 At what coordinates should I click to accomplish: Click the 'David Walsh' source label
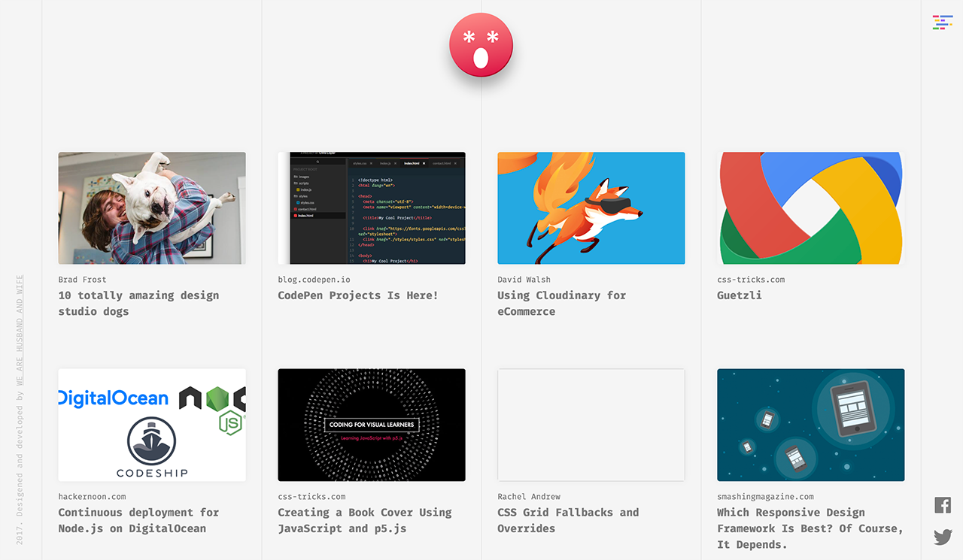pyautogui.click(x=524, y=280)
